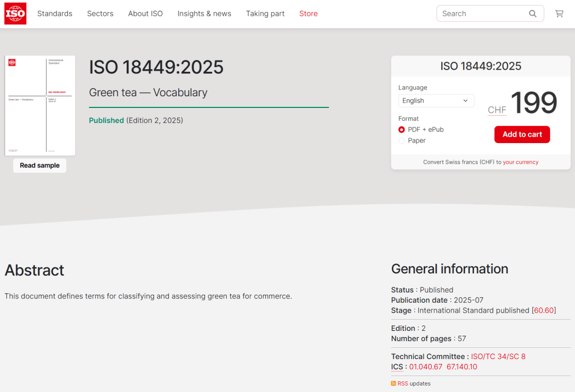Open the Sectors menu
This screenshot has width=575, height=392.
point(100,14)
